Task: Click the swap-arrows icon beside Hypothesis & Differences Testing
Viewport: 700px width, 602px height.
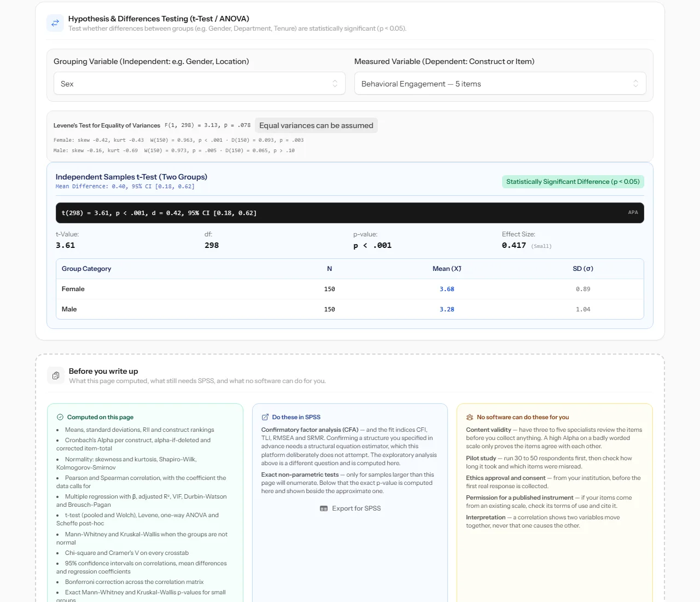Action: [x=55, y=23]
